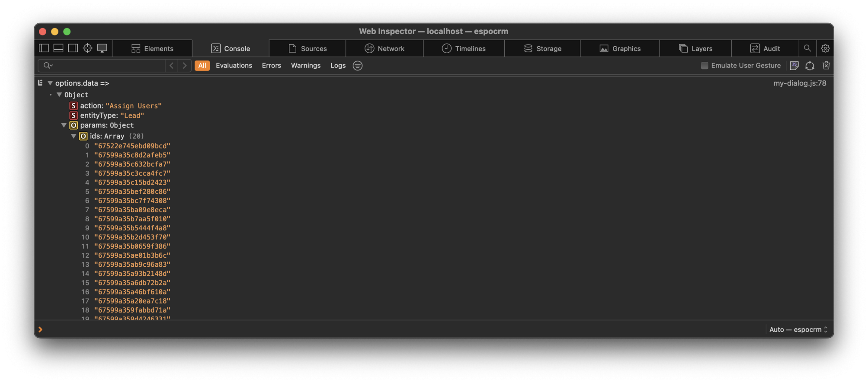Image resolution: width=868 pixels, height=383 pixels.
Task: Dock inspector to right side icon
Action: [73, 48]
